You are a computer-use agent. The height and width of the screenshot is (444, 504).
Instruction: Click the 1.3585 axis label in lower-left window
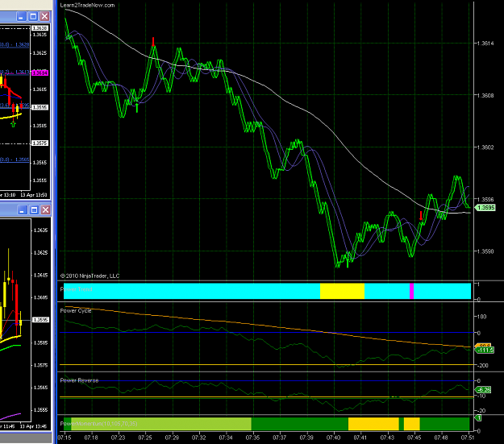pos(40,342)
